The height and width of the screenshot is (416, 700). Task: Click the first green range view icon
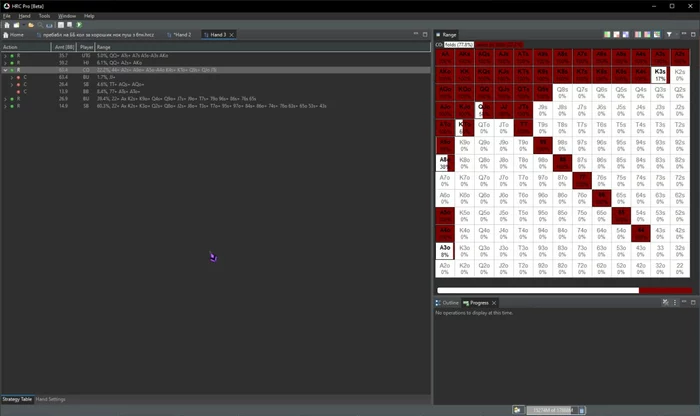pos(607,34)
